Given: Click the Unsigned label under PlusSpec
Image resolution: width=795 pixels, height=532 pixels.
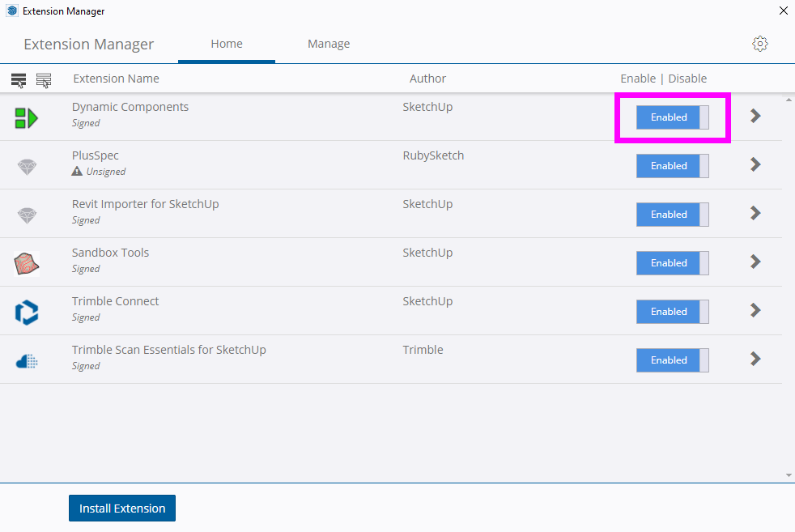Looking at the screenshot, I should [x=106, y=172].
